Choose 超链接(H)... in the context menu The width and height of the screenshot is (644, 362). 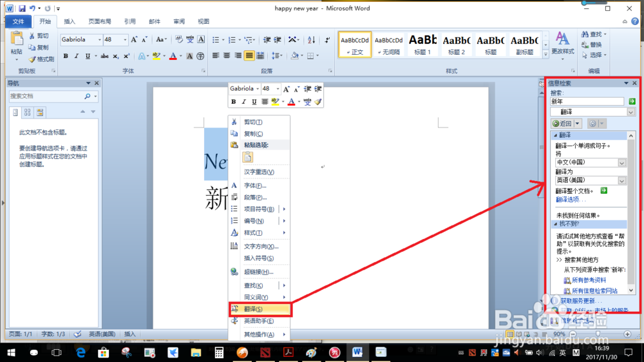pos(259,272)
